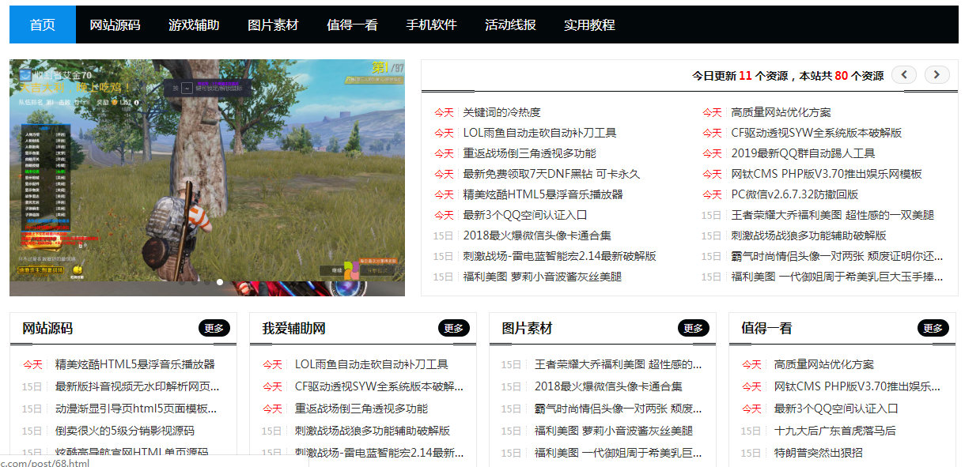Viewport: 980px width, 467px height.
Task: Click the previous arrow in the resources header
Action: coord(904,75)
